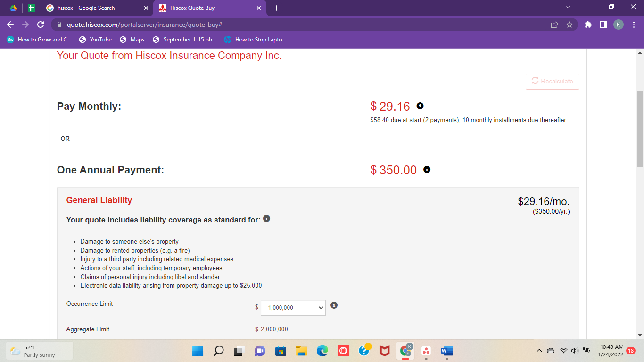Click the 'Your Quote from Hiscox Insurance Company Inc.' heading

169,56
